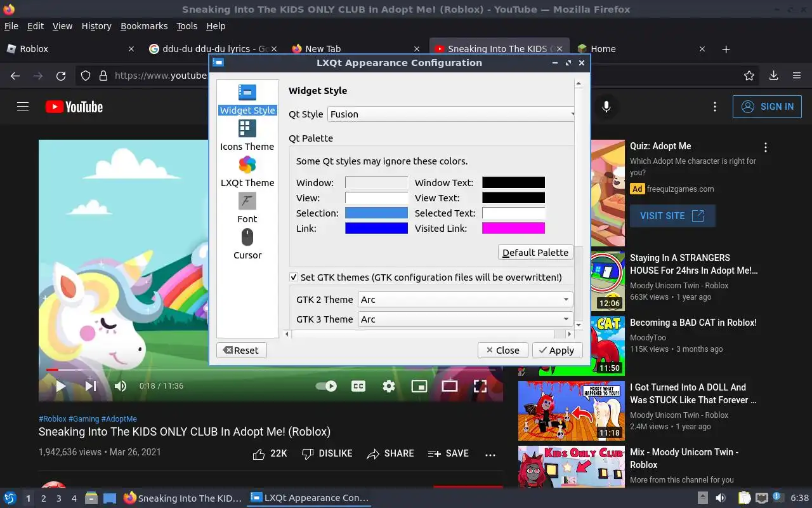The image size is (812, 508).
Task: Open a new Firefox tab
Action: click(726, 49)
